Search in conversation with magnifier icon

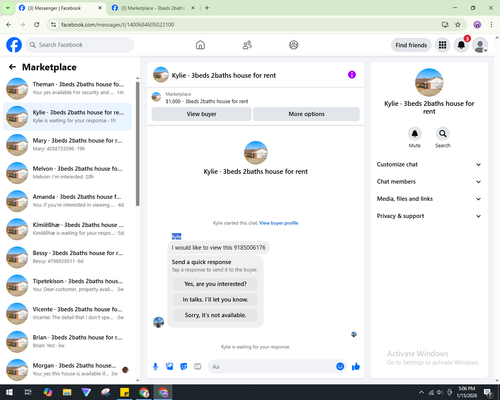pos(443,134)
